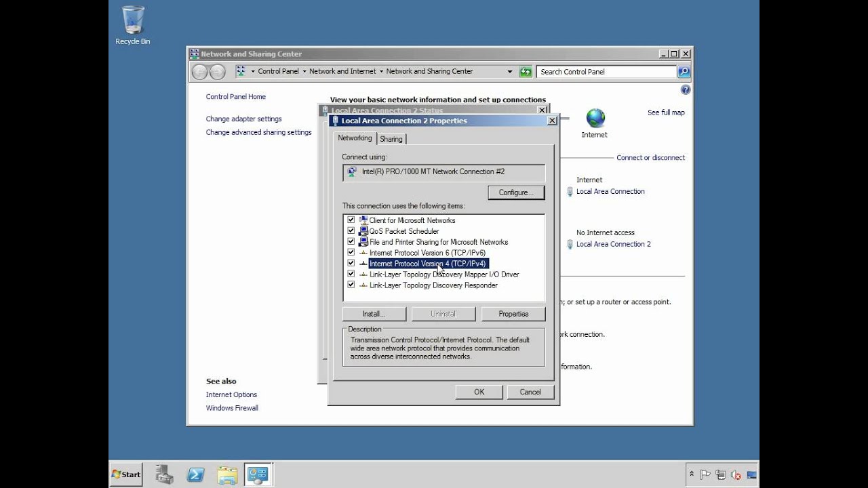Toggle Link-Layer Topology Discovery Responder checkbox
The width and height of the screenshot is (868, 488).
[351, 285]
